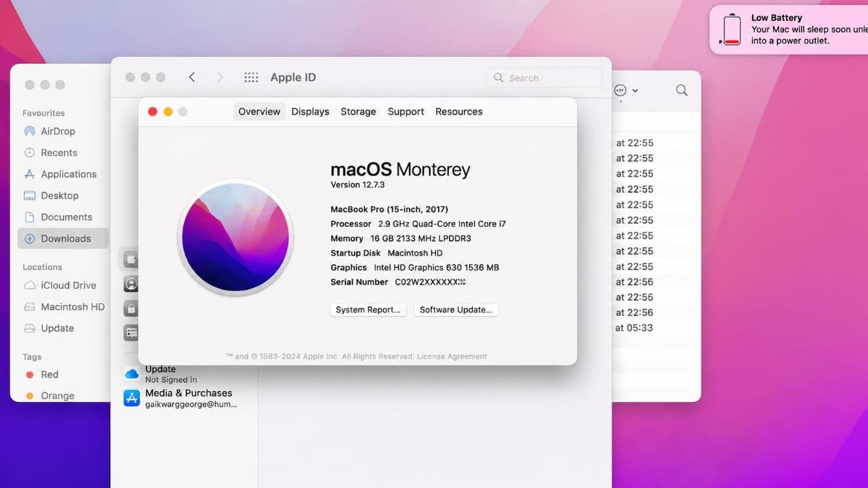
Task: Click the Finder search magnifier icon
Action: (682, 90)
